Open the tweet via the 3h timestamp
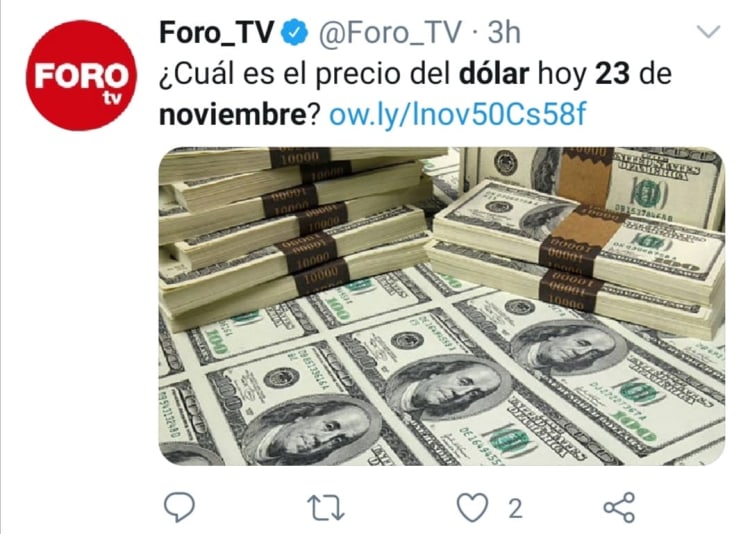Screen dimensions: 750x534 pyautogui.click(x=504, y=33)
